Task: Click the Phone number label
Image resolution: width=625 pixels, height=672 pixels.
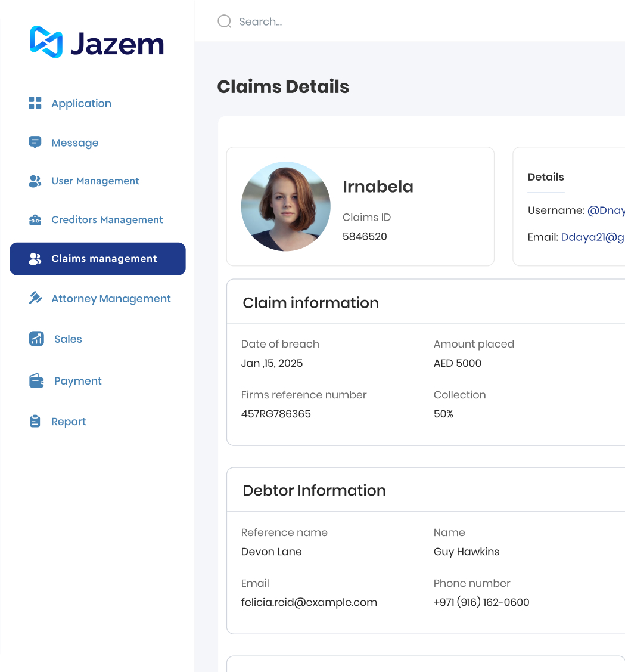Action: tap(472, 583)
